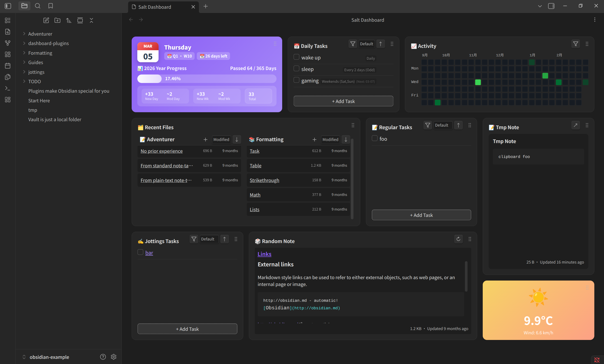Refresh the Random Note widget
Viewport: 604px width, 364px height.
(x=458, y=239)
